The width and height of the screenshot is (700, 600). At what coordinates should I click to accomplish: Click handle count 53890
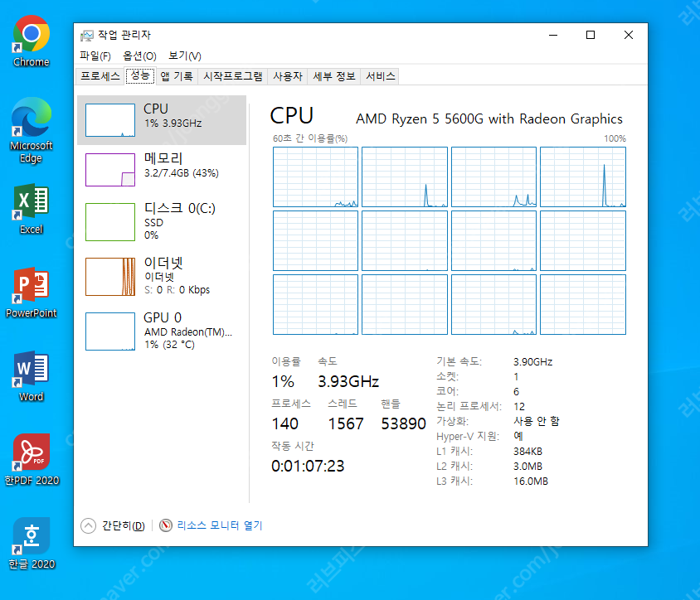(x=404, y=423)
